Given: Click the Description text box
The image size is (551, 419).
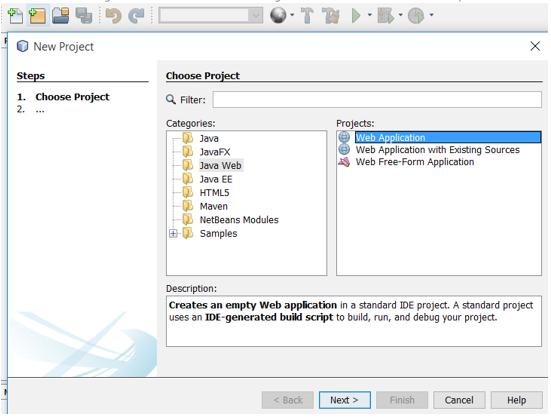Looking at the screenshot, I should tap(354, 321).
